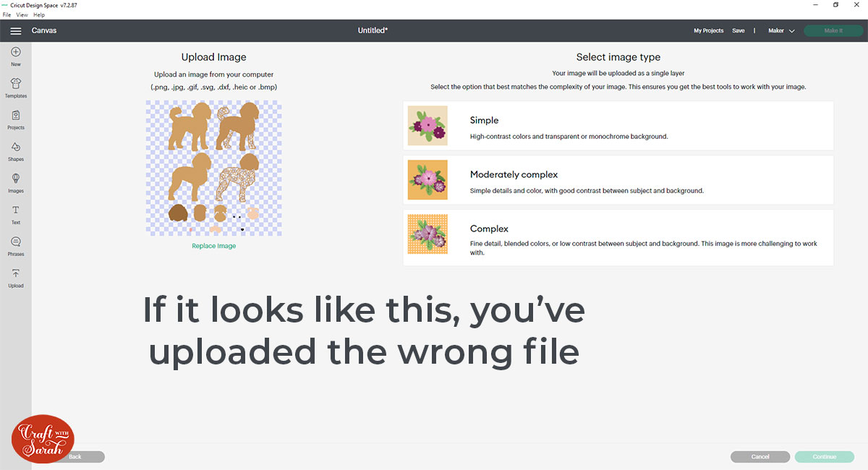The height and width of the screenshot is (470, 868).
Task: Click the uploaded dog image preview
Action: pos(213,168)
